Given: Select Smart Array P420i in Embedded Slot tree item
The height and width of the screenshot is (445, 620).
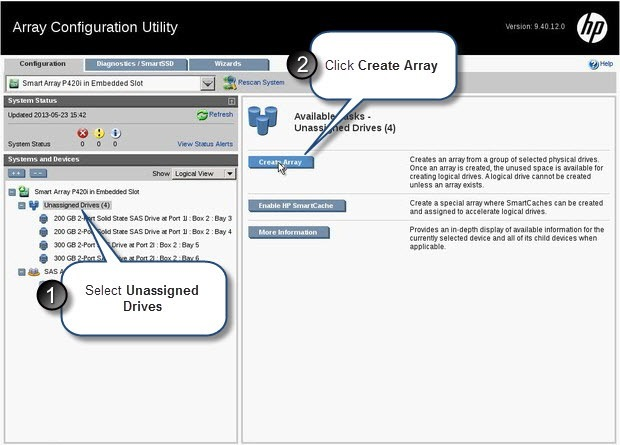Looking at the screenshot, I should point(87,192).
